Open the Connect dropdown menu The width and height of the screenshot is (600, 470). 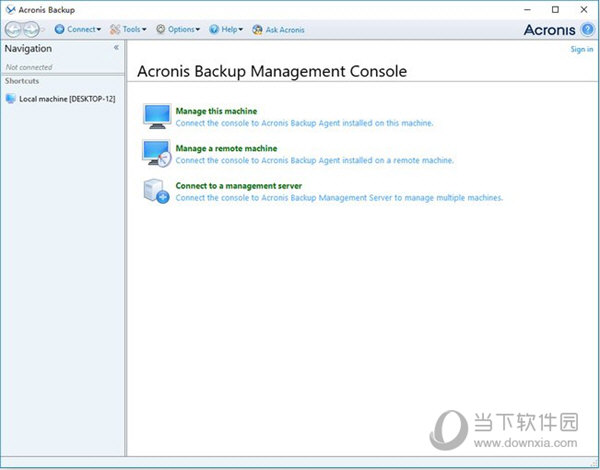tap(78, 29)
